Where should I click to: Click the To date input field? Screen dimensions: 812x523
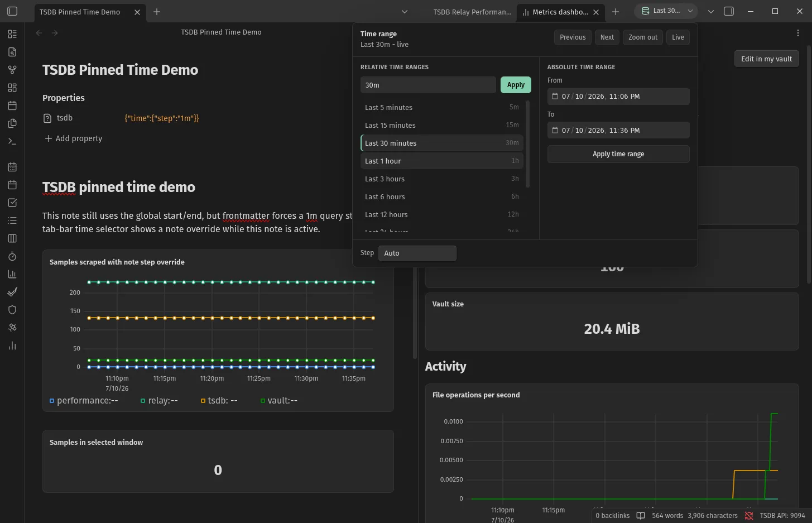click(x=618, y=131)
